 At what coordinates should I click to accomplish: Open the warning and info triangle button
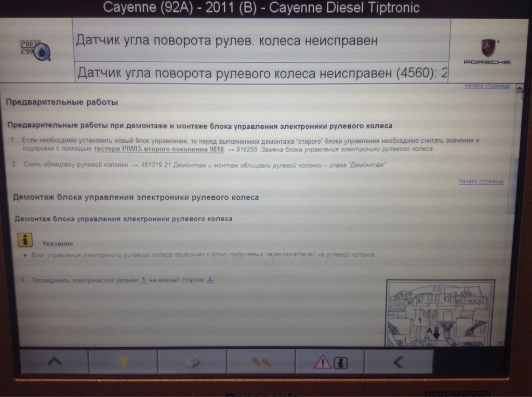click(x=330, y=362)
